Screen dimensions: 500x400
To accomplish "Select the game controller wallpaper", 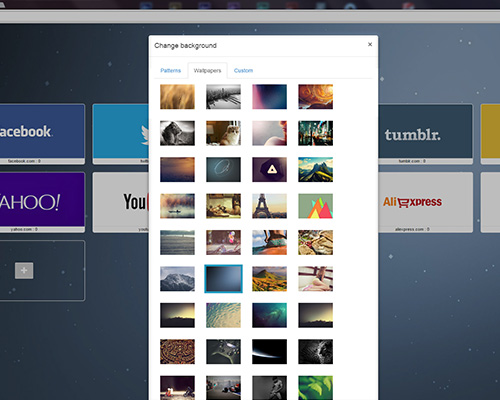I will click(223, 352).
